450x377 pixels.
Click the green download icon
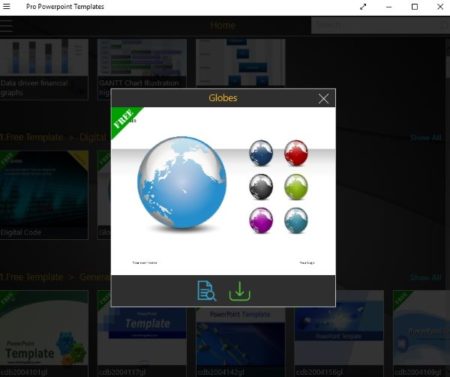coord(239,291)
